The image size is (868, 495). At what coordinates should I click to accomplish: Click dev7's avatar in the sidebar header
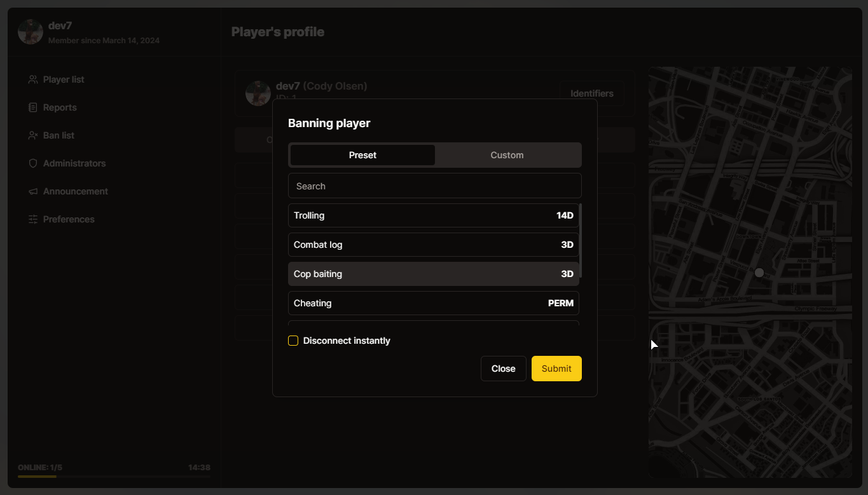(30, 31)
